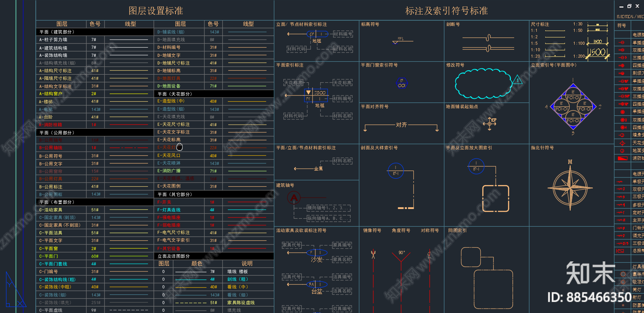Click the F-电气尺寸标注 layer name

click(x=173, y=232)
